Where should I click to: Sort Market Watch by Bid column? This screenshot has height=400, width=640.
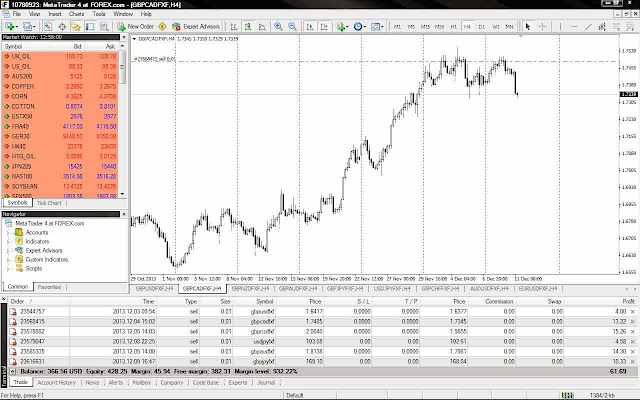click(77, 47)
